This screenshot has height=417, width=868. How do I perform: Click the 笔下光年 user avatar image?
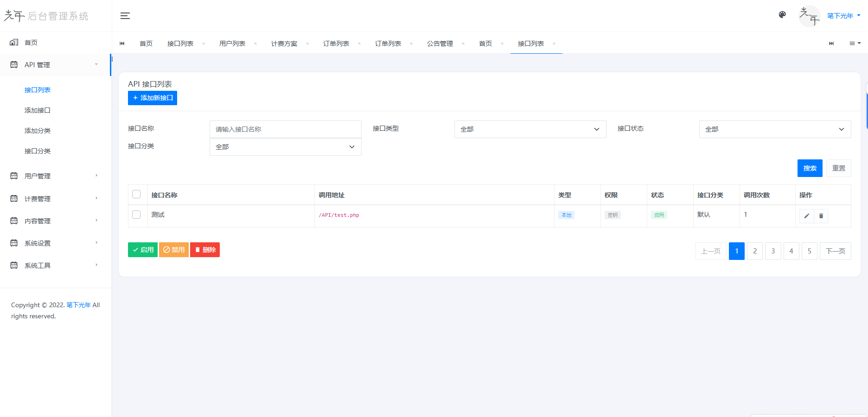point(809,15)
